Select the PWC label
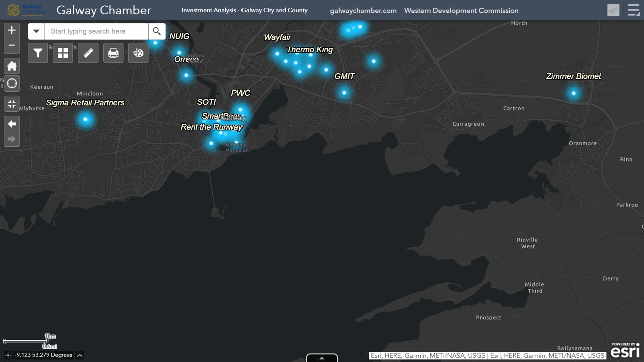This screenshot has width=644, height=362. [240, 93]
